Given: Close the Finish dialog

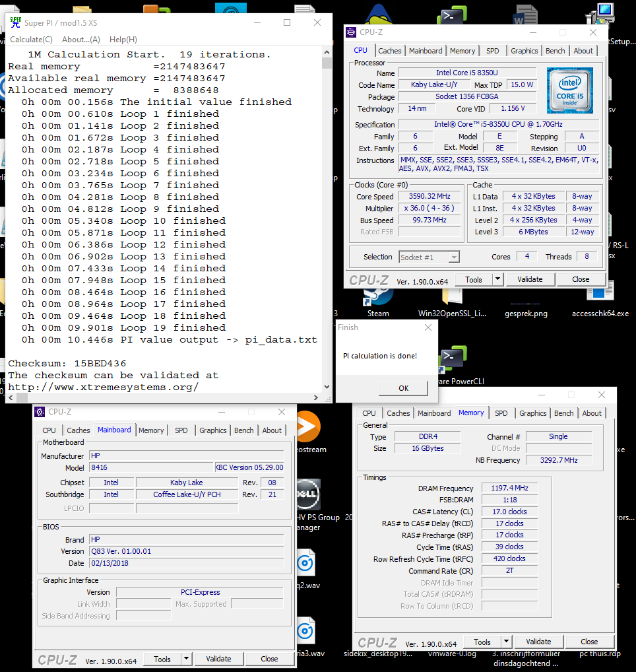Looking at the screenshot, I should pos(428,327).
